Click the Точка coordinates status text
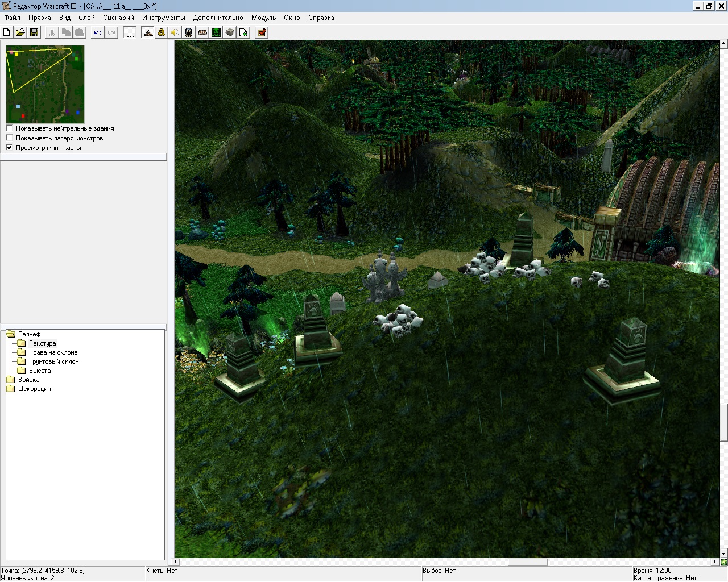This screenshot has width=728, height=582. click(x=43, y=571)
